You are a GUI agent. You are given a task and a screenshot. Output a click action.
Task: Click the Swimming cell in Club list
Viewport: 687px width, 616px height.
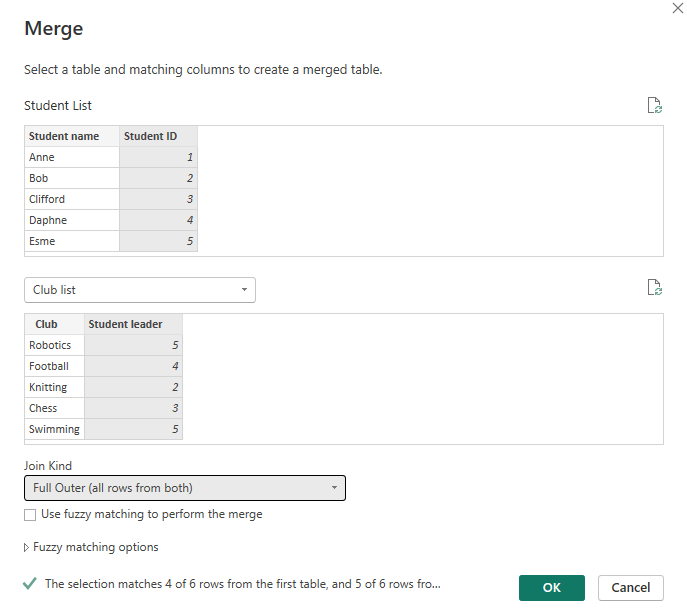click(54, 429)
